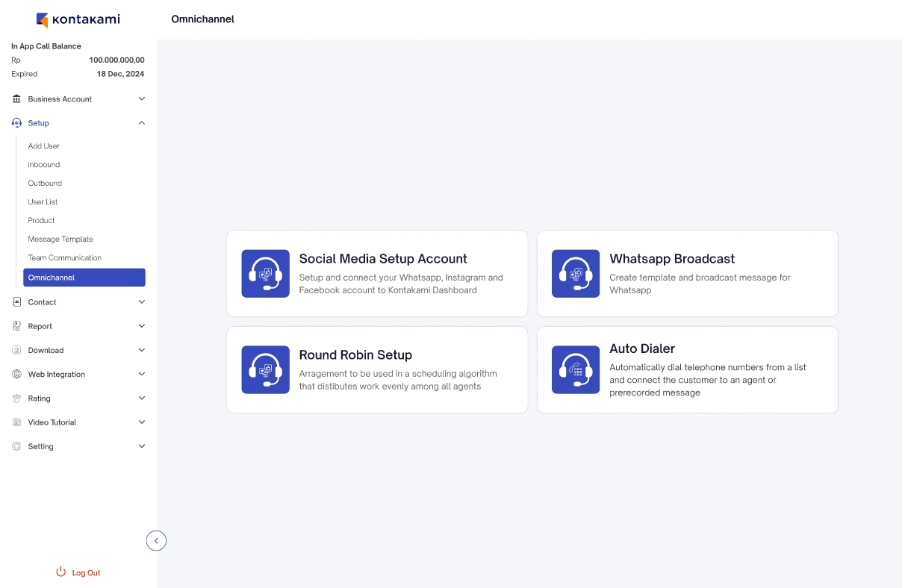Open the Whatsapp Broadcast card title
This screenshot has width=902, height=588.
point(672,259)
